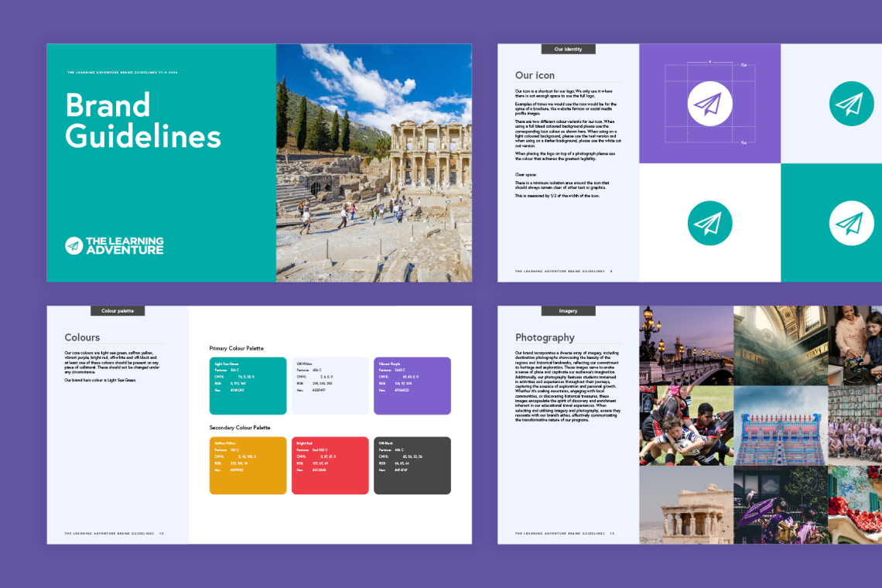Pick the Off-Black colour swatch
The image size is (882, 588).
[x=412, y=465]
